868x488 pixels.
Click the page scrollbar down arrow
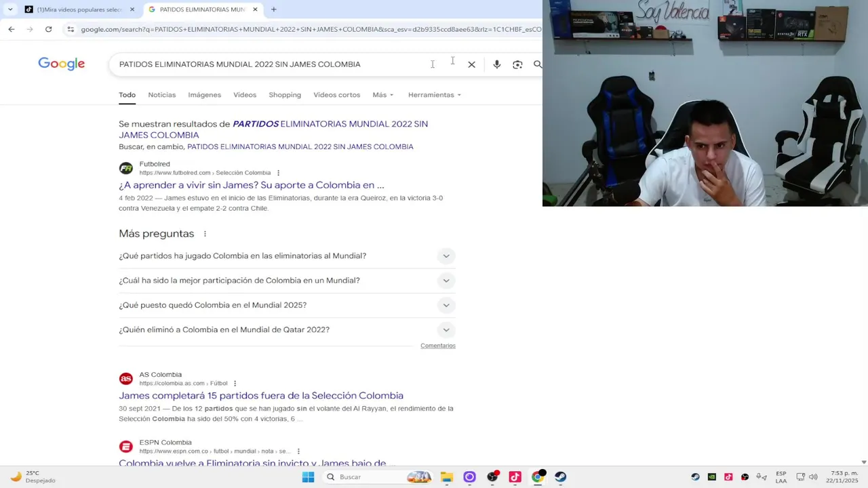tap(863, 462)
